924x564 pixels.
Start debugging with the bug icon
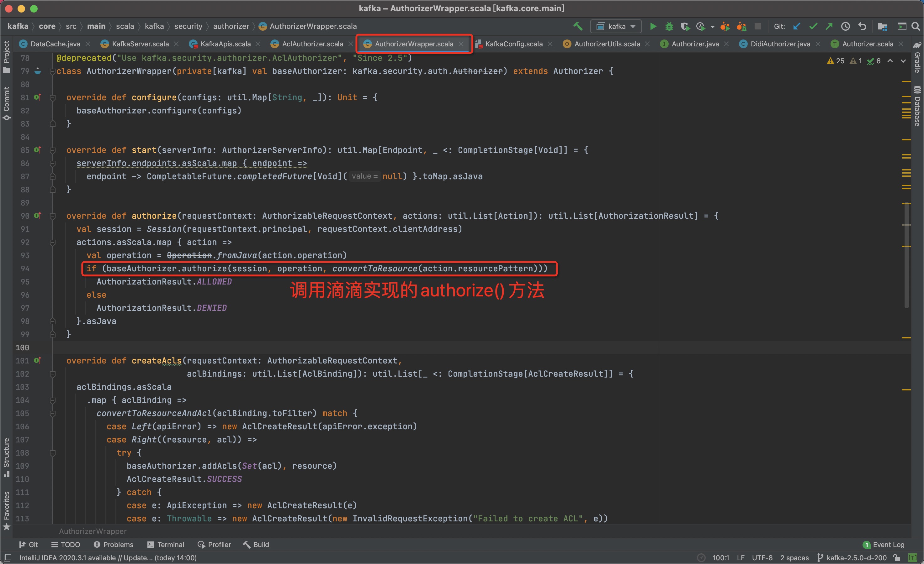point(669,26)
